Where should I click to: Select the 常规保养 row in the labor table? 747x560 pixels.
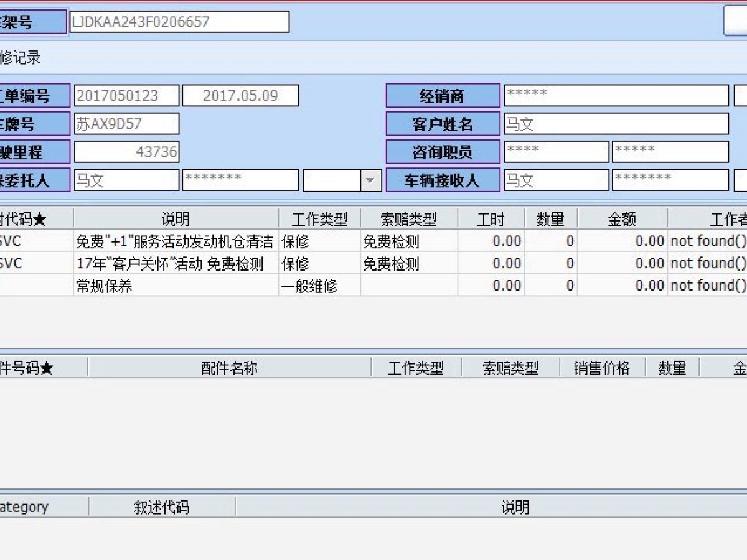(x=174, y=286)
